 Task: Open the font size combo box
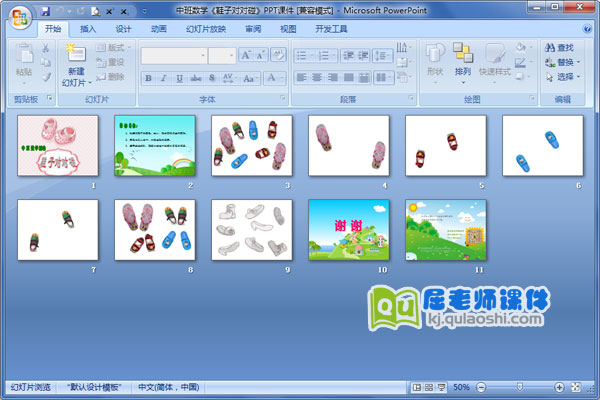(x=222, y=56)
